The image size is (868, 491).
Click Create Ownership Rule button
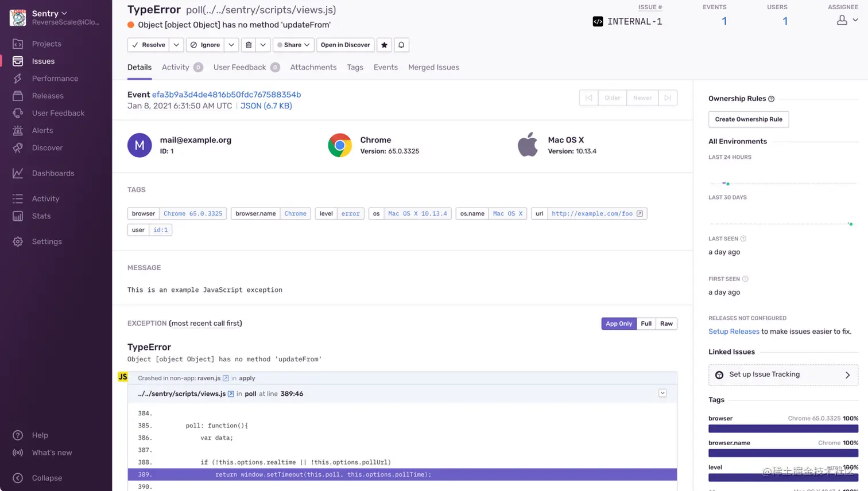(x=749, y=119)
